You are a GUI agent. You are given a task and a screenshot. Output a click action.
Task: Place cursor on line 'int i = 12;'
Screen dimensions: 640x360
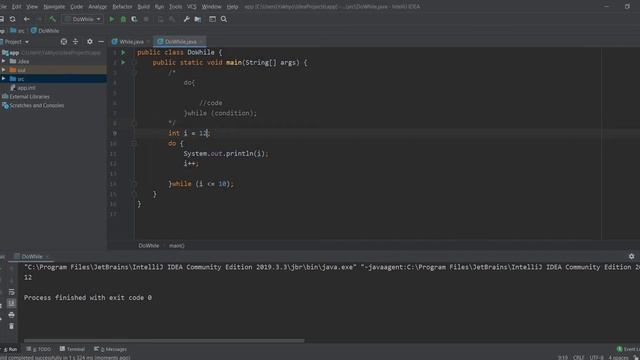(x=189, y=133)
